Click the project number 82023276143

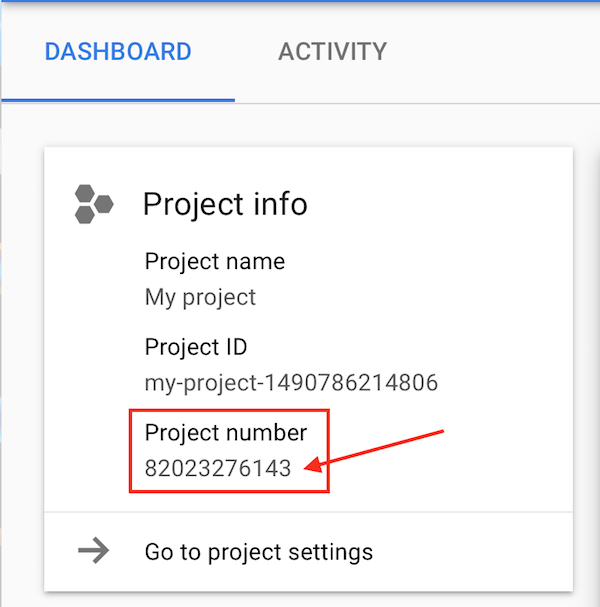218,467
